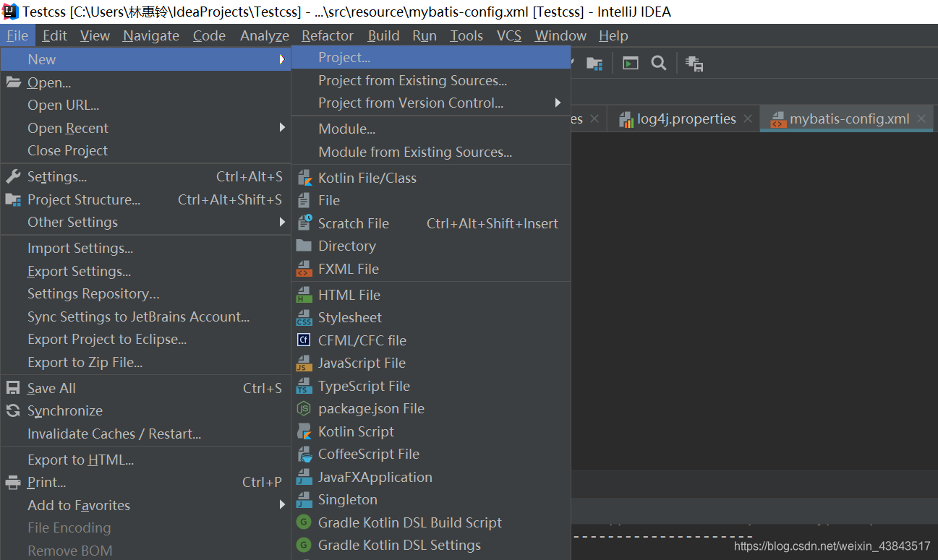Open the Refactor menu
This screenshot has height=560, width=938.
(x=328, y=35)
